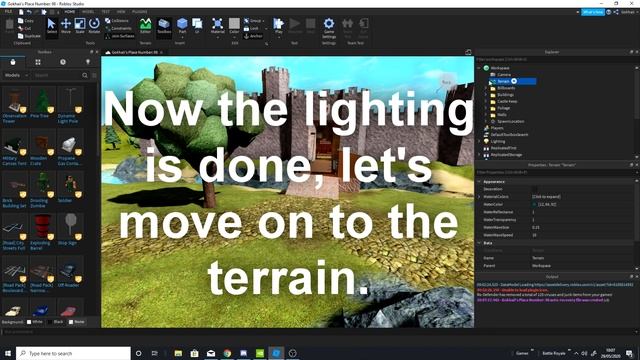Open the Models category dropdown in Toolbox
640x360 pixels.
click(16, 76)
